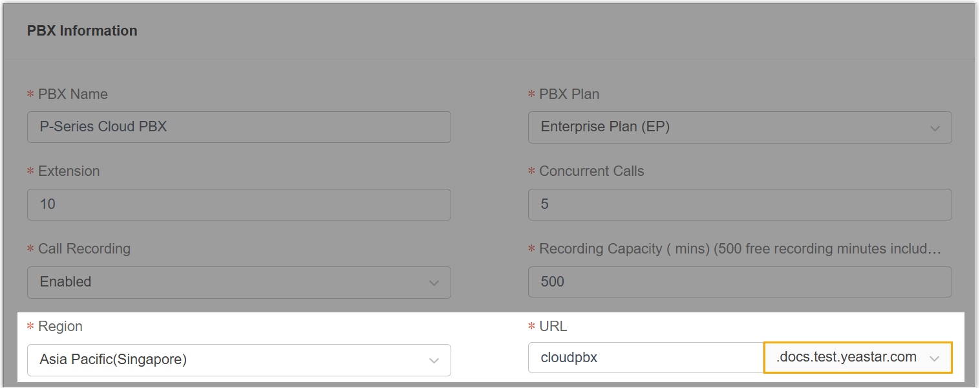Click the Region field's chevron arrow
This screenshot has height=388, width=980.
pyautogui.click(x=434, y=361)
